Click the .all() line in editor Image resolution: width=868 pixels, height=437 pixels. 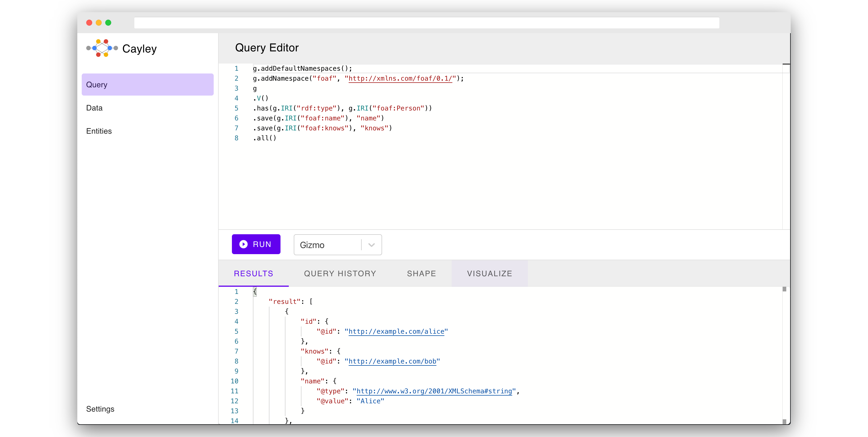click(x=265, y=138)
